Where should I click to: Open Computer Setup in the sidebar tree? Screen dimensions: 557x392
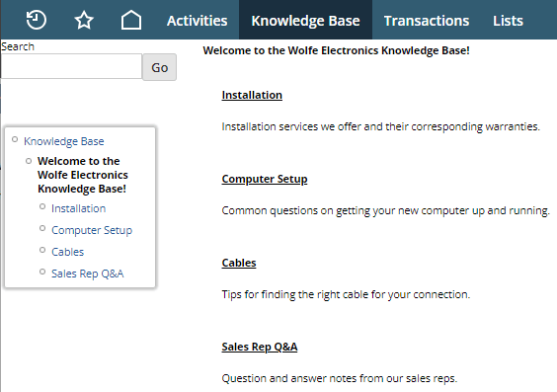coord(92,230)
